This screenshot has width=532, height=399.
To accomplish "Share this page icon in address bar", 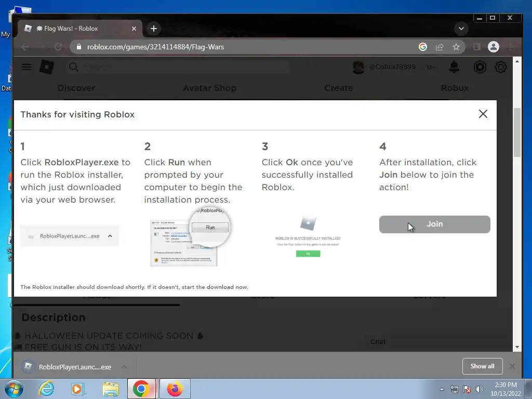I will point(440,47).
